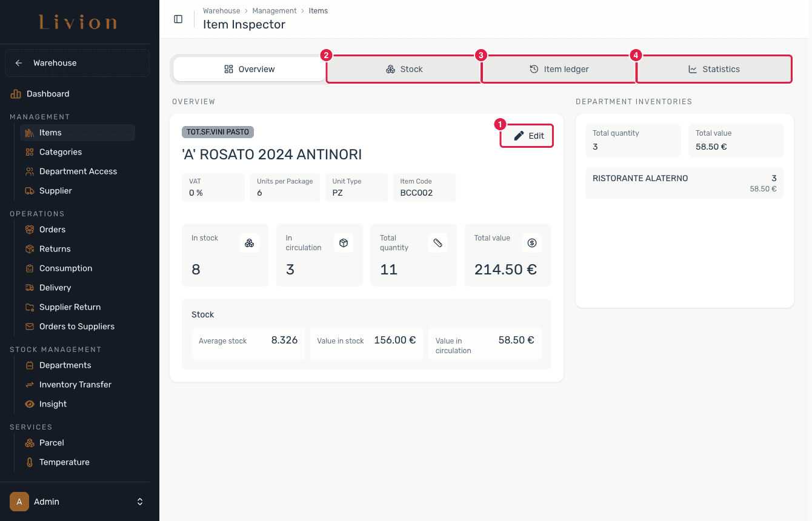Click the Returns box icon
This screenshot has width=812, height=521.
tap(30, 249)
